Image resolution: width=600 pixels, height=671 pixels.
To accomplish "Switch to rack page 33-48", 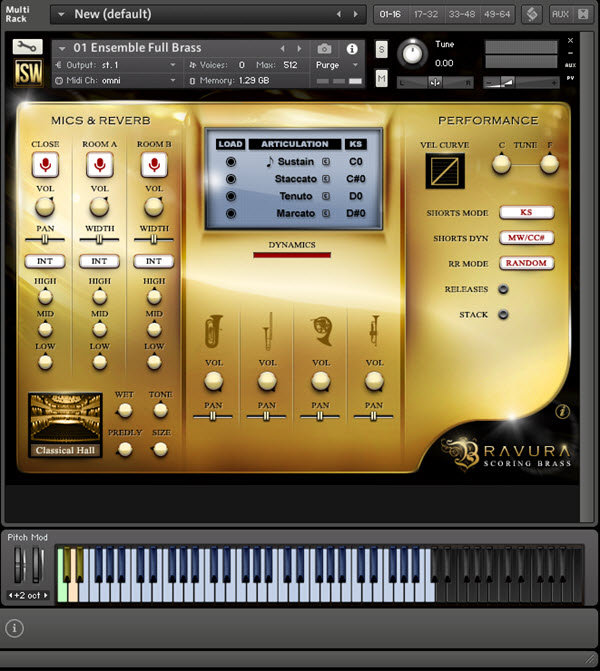I will [462, 14].
